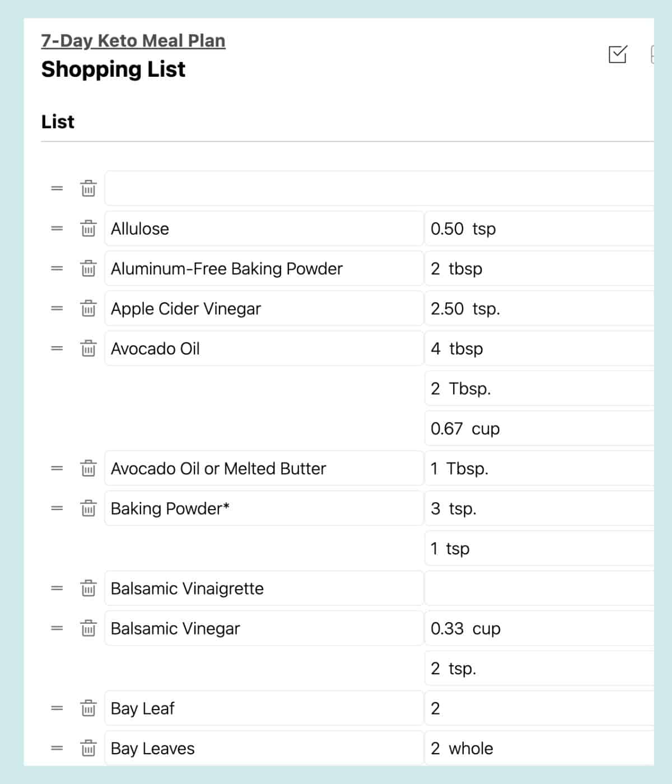
Task: Click the drag handle next to Balsamic Vinegar
Action: click(x=57, y=628)
